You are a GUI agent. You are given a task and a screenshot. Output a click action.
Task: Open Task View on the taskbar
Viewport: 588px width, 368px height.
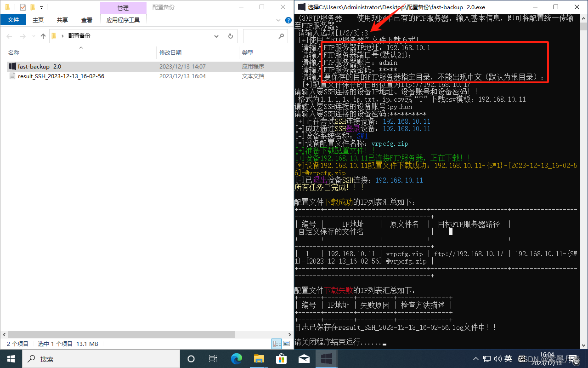point(213,359)
